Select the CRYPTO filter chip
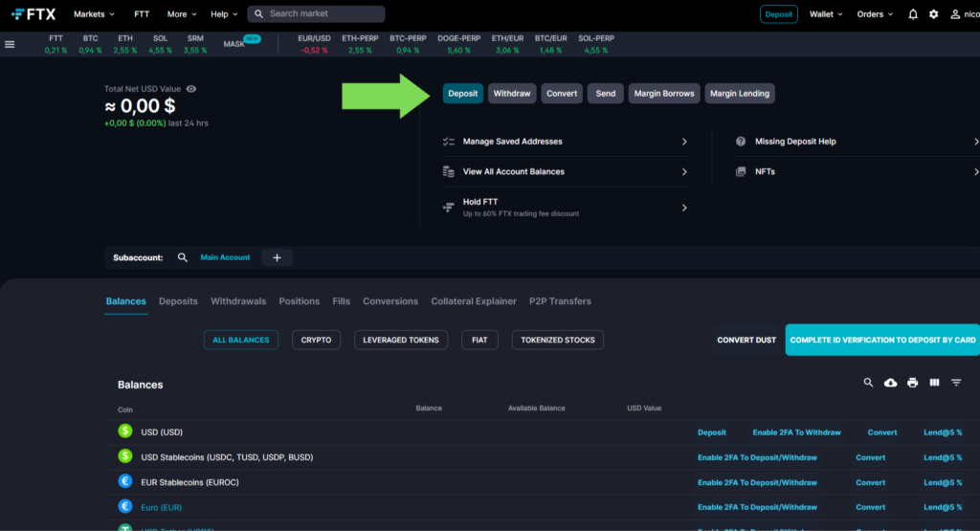 coord(316,340)
